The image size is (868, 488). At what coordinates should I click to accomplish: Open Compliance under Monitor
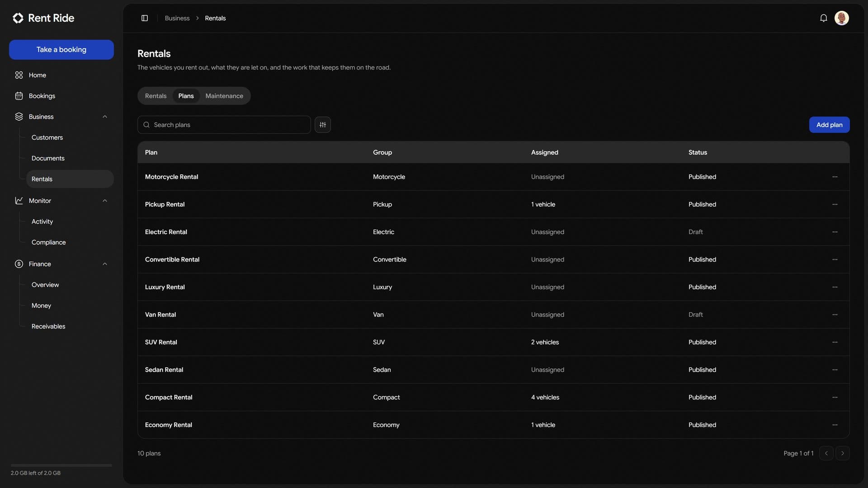coord(70,242)
